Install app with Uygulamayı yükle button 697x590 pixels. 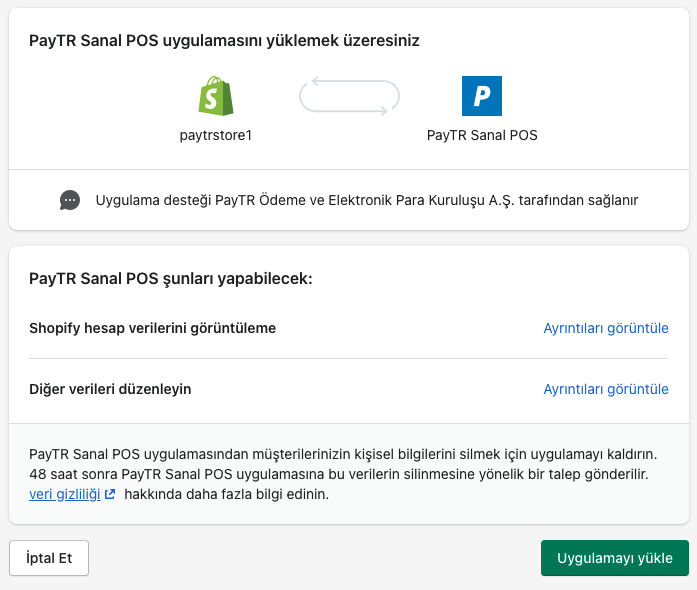coord(614,558)
